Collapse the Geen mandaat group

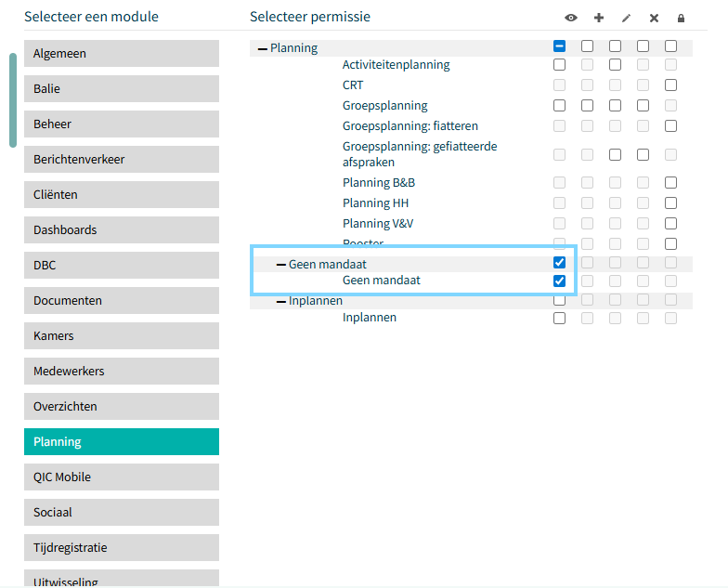click(280, 265)
